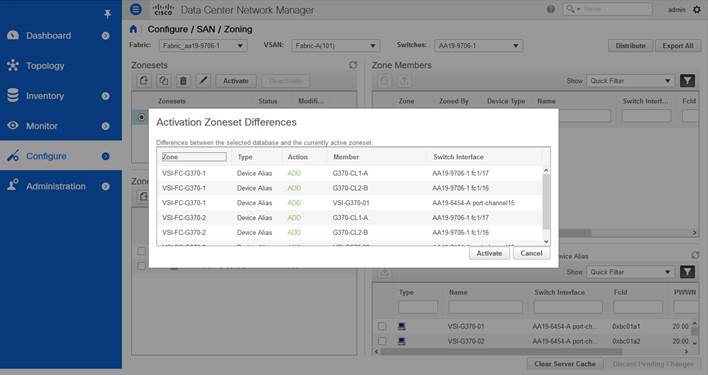Open Zone Members Quick Filter dropdown

tap(630, 81)
